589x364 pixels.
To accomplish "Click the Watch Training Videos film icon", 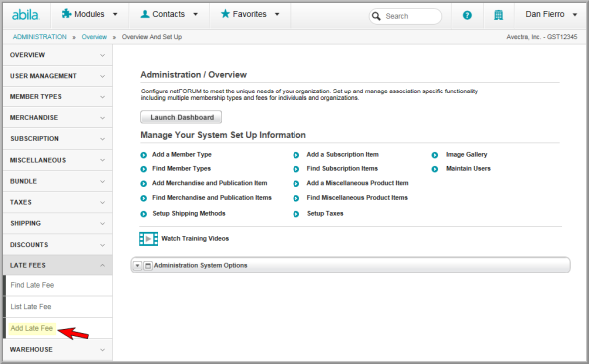I will (149, 239).
